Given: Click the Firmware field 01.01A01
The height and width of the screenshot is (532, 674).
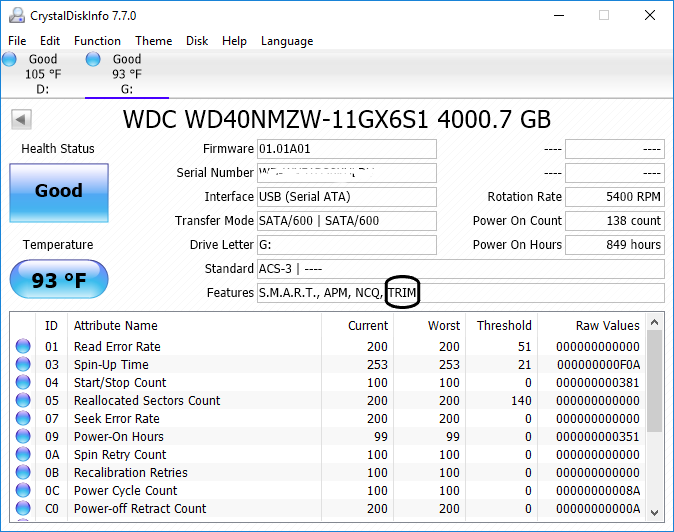Looking at the screenshot, I should [x=346, y=149].
